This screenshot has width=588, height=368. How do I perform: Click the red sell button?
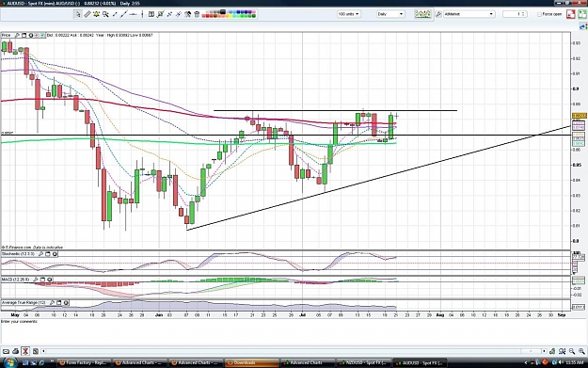[x=571, y=14]
